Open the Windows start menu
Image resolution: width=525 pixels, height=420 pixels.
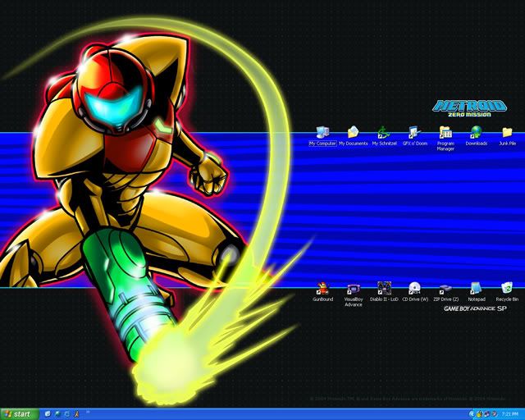click(x=20, y=414)
